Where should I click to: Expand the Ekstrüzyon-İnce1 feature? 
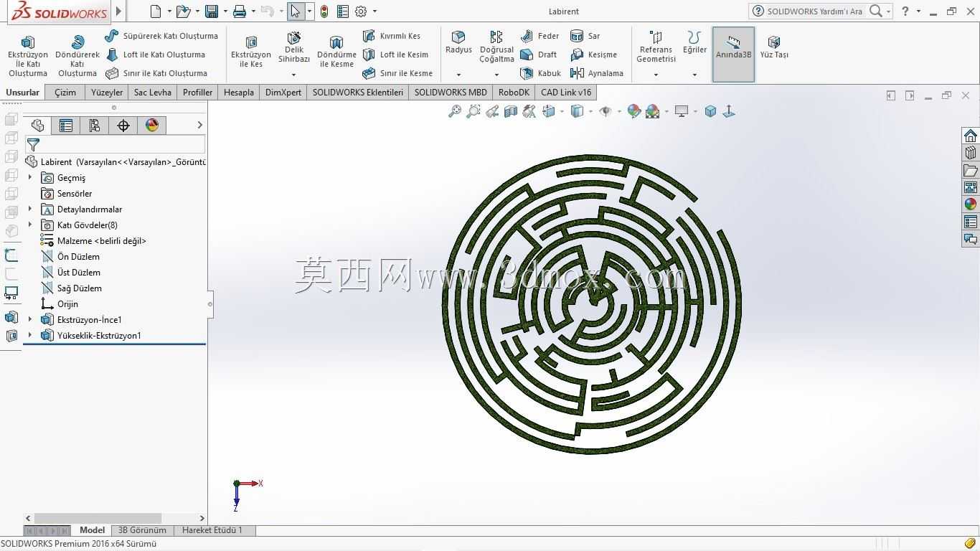(30, 319)
